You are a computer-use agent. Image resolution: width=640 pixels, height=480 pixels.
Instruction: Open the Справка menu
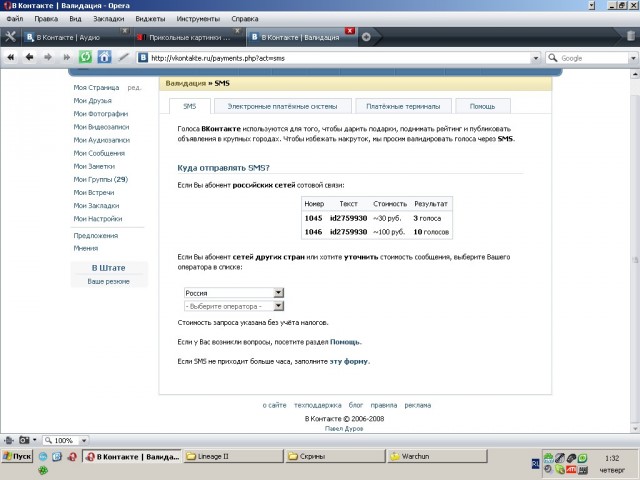244,19
